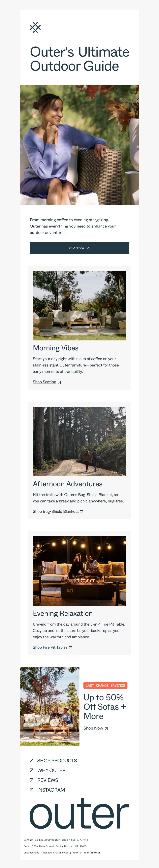
Task: Click arrow icon next to WHY OUTER
Action: pos(32,770)
